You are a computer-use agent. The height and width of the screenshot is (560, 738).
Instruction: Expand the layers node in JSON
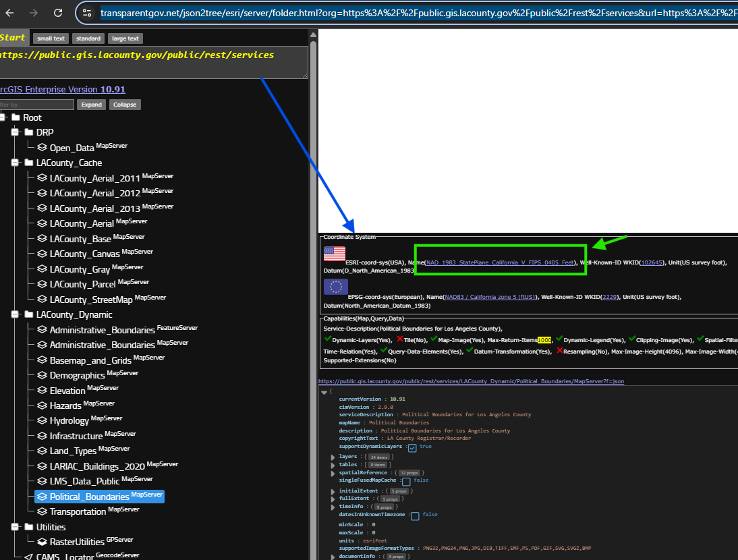coord(333,457)
